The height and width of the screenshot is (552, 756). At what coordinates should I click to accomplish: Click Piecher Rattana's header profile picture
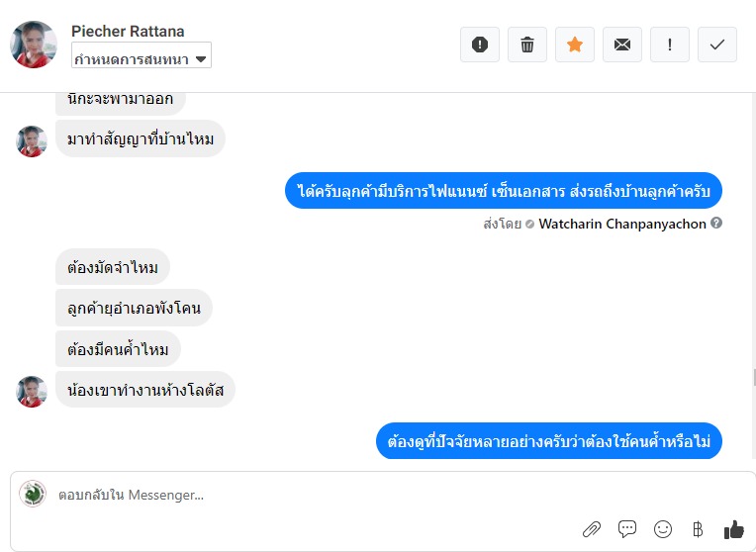(34, 45)
